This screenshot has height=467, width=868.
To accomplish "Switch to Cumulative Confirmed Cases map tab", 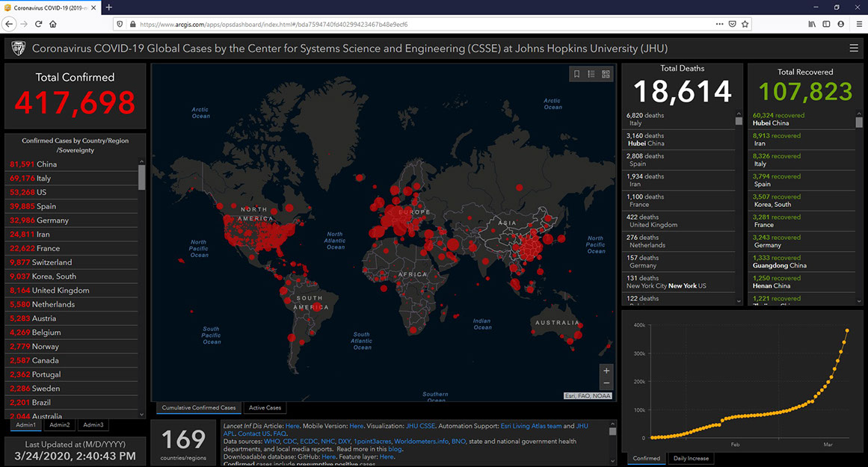I will click(x=199, y=408).
